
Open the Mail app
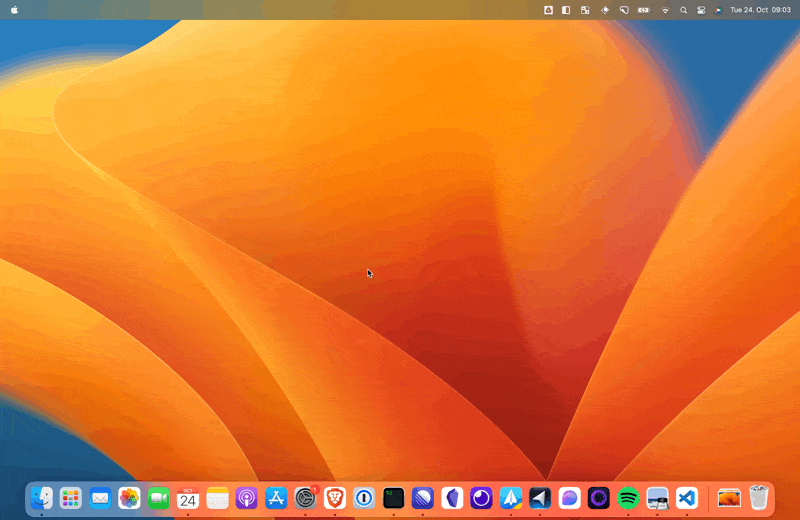[x=100, y=497]
